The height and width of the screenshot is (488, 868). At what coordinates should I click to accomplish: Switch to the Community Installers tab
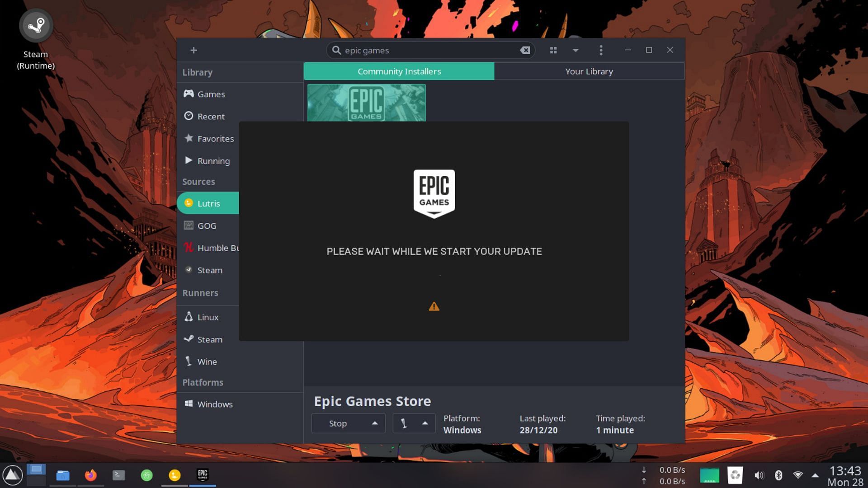pyautogui.click(x=400, y=71)
